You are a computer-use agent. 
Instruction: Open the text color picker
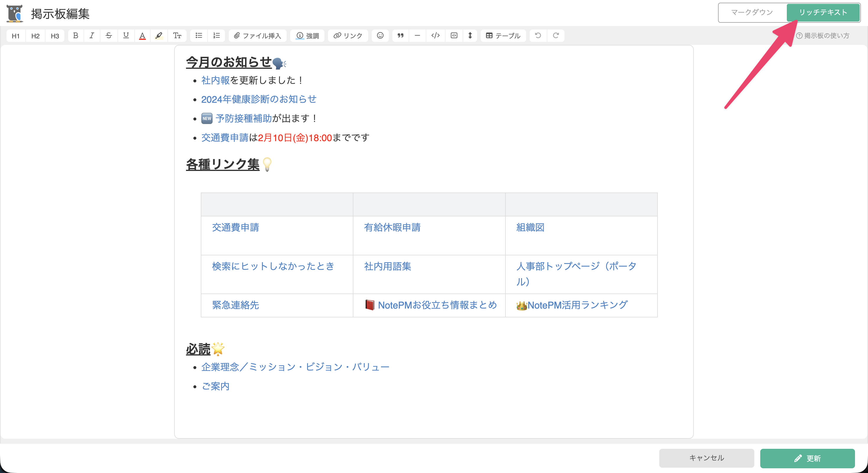(x=143, y=35)
